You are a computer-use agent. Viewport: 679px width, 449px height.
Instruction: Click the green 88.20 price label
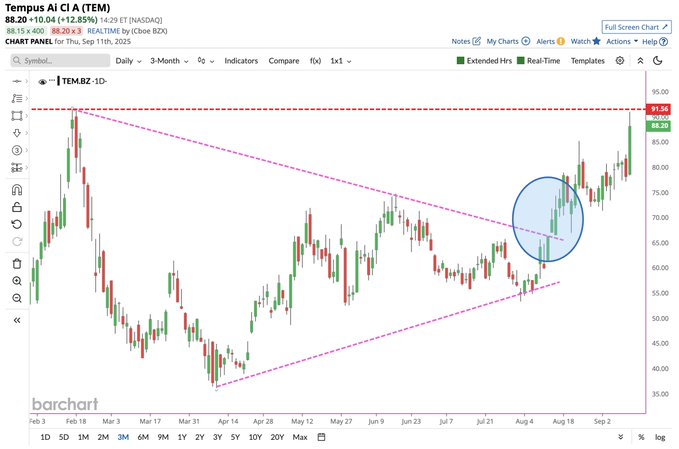click(658, 126)
